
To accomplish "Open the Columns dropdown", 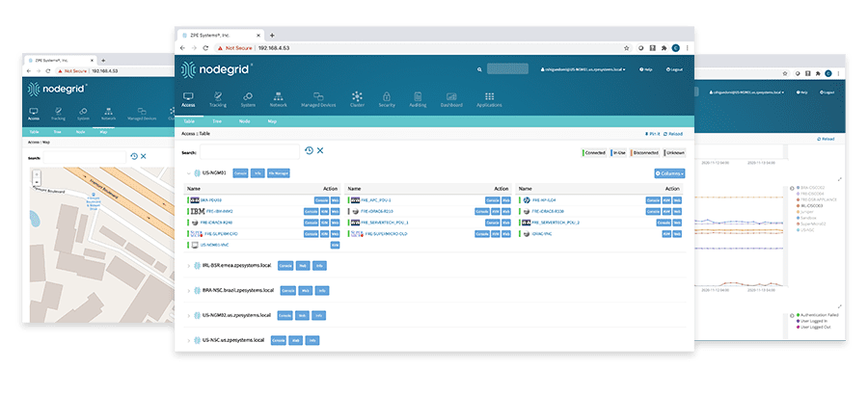I will 669,173.
